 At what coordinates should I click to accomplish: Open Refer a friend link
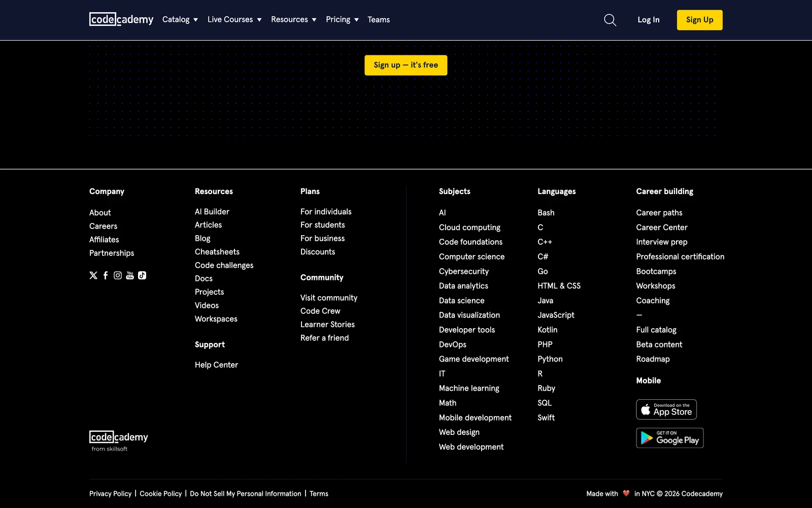(324, 338)
